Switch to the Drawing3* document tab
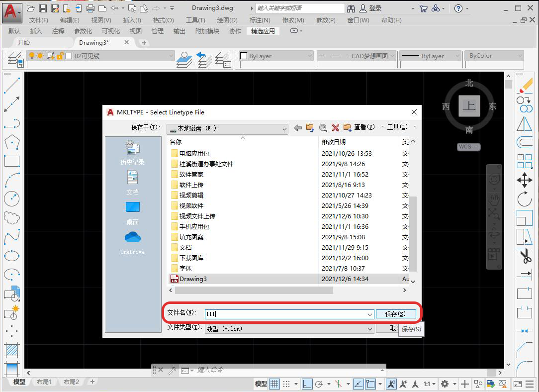Screen dimensions: 539x392 pos(94,43)
